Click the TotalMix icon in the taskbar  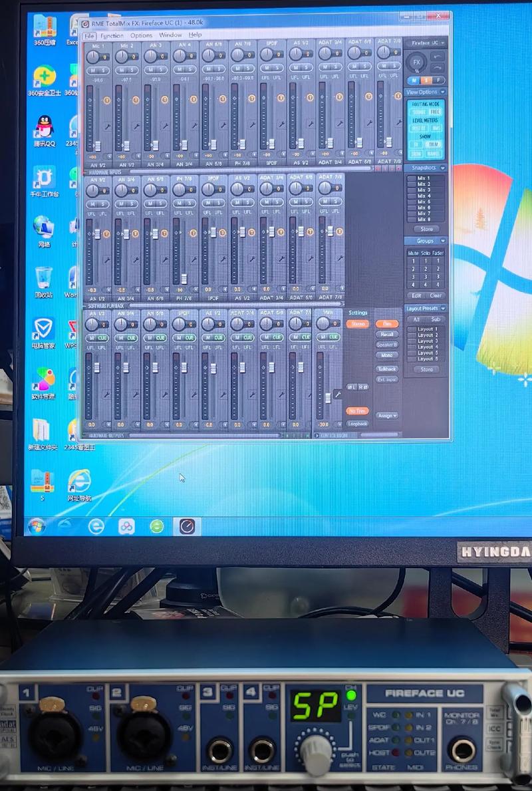[187, 526]
